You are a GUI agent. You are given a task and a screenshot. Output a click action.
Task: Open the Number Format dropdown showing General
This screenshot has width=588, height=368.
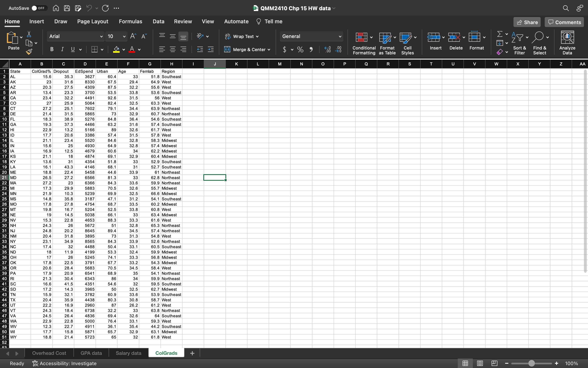(x=311, y=36)
